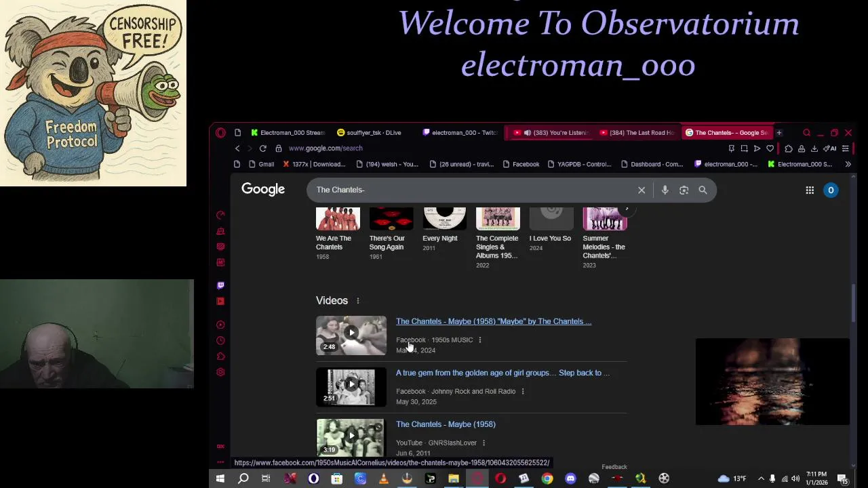Open We Are The Chantels album

coord(338,234)
